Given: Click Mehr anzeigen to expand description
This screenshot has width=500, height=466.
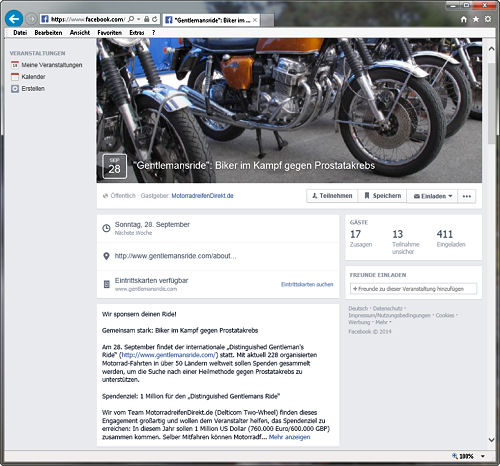Looking at the screenshot, I should (x=289, y=437).
